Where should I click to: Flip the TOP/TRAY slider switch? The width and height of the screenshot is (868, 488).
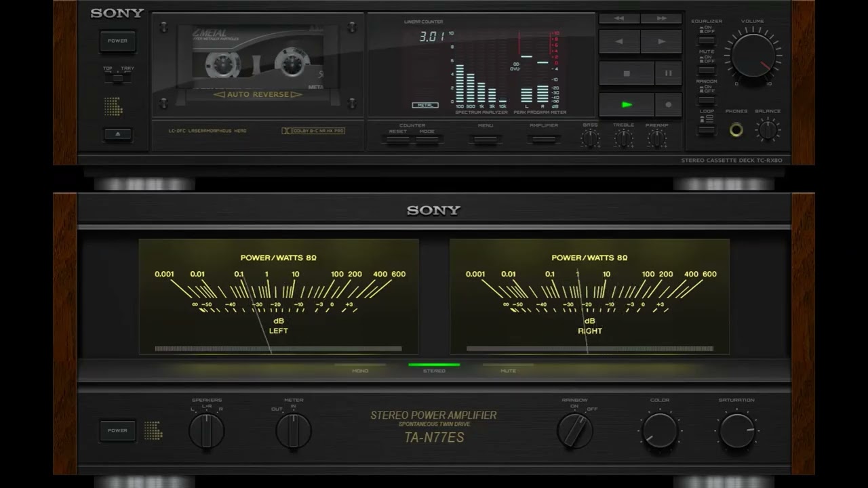(x=117, y=78)
